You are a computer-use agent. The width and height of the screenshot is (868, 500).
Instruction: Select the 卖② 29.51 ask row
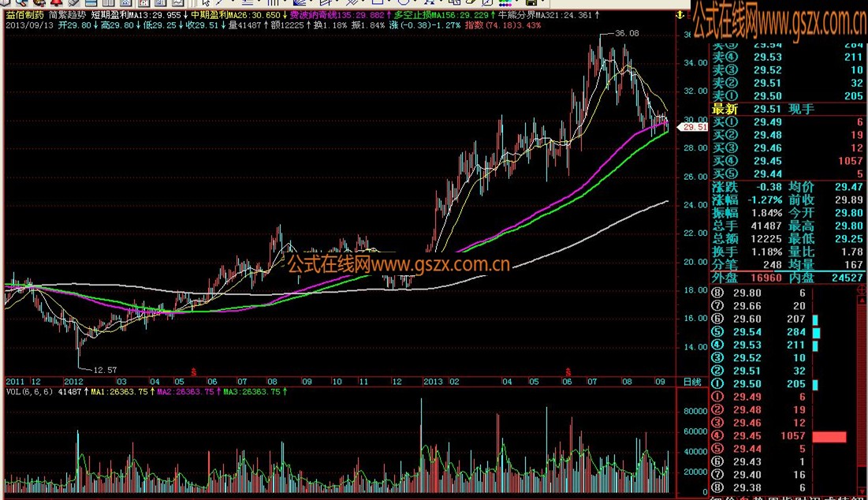[787, 83]
